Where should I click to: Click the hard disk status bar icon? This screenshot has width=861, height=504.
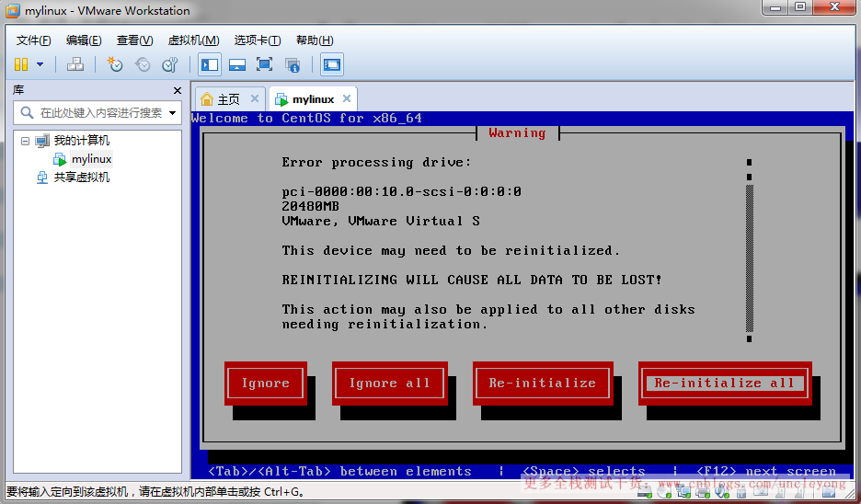click(645, 492)
